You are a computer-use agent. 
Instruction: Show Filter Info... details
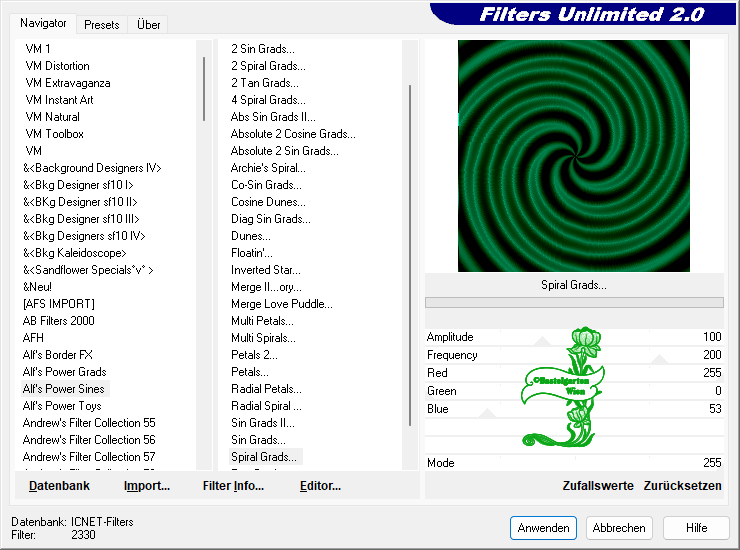[x=233, y=485]
